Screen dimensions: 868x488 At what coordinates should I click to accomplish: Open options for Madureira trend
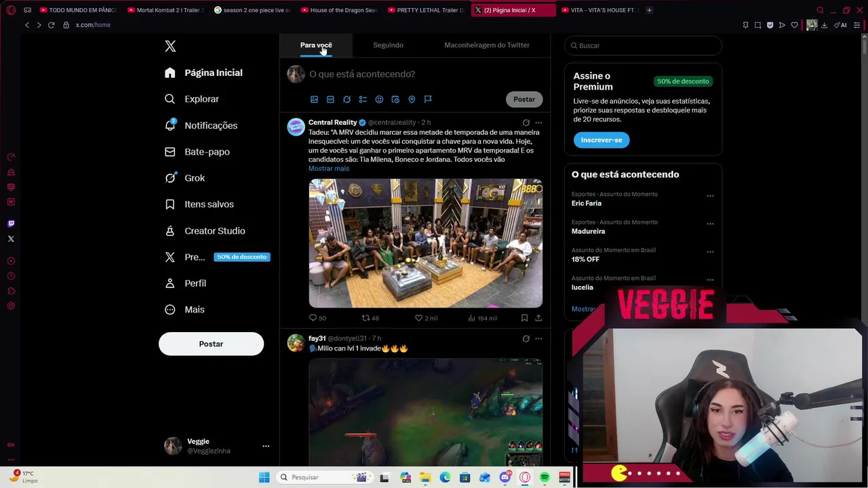710,224
